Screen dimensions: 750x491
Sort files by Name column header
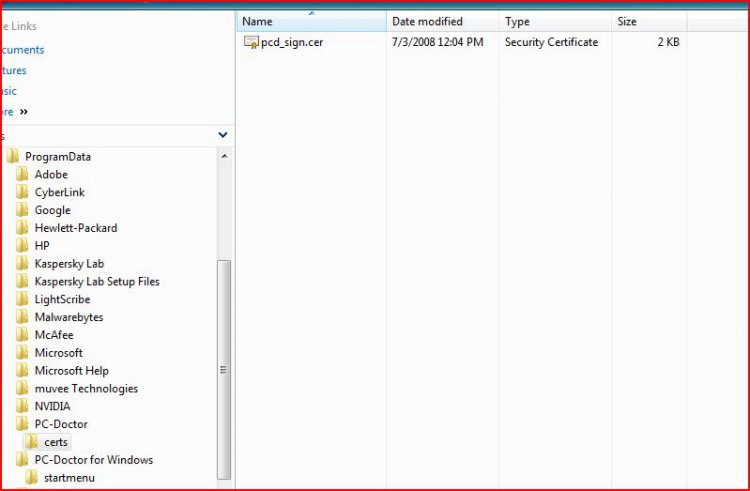311,21
